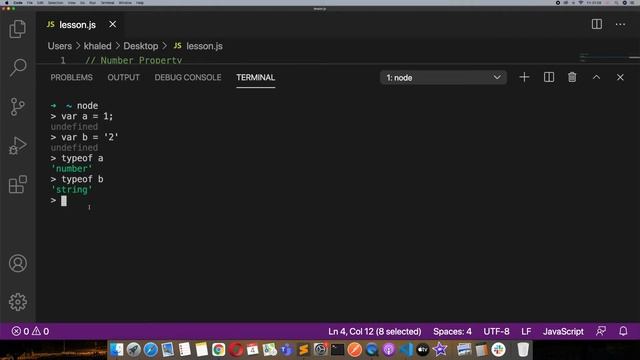Viewport: 640px width, 360px height.
Task: Open the File menu in the menu bar
Action: coord(30,2)
